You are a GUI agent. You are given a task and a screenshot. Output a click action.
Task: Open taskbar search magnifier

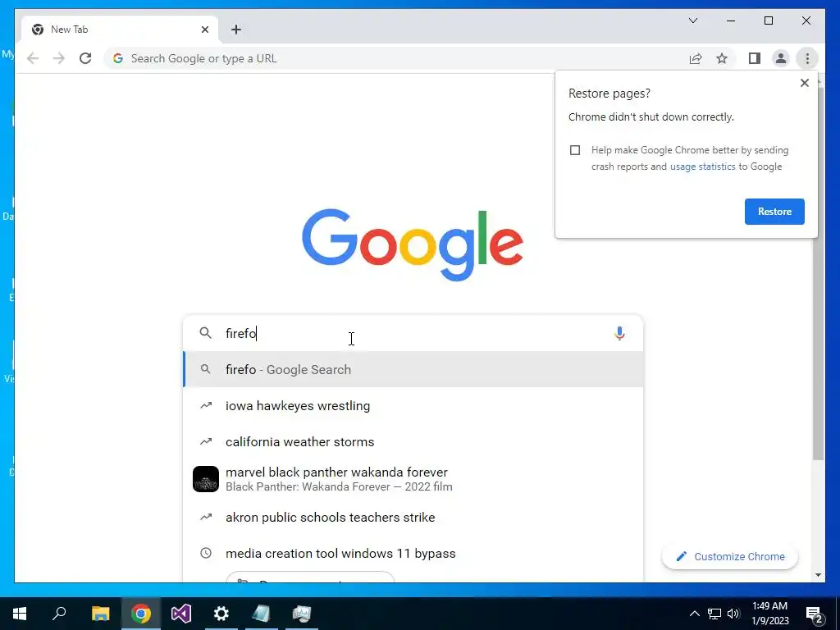pyautogui.click(x=59, y=614)
